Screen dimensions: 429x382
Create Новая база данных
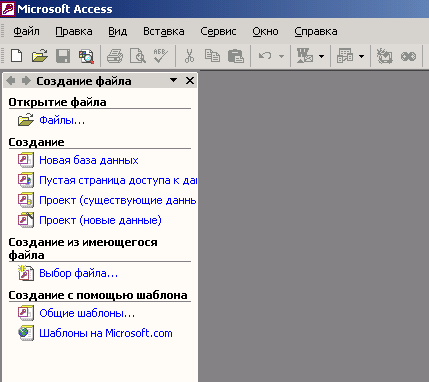click(89, 160)
